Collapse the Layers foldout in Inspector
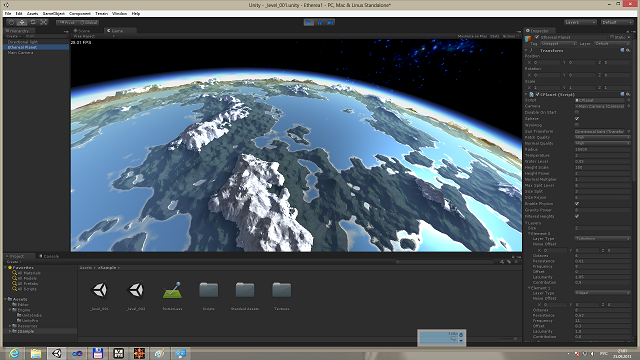 pyautogui.click(x=526, y=223)
